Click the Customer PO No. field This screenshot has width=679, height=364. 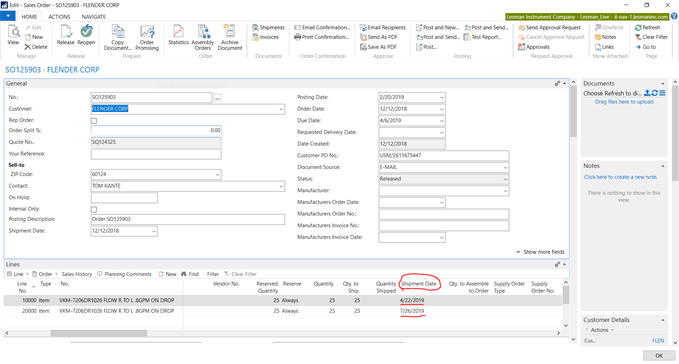pos(444,156)
